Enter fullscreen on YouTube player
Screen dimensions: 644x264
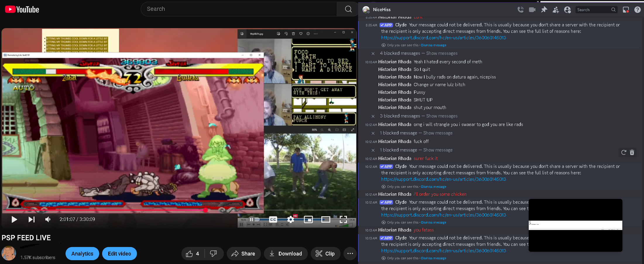tap(343, 219)
